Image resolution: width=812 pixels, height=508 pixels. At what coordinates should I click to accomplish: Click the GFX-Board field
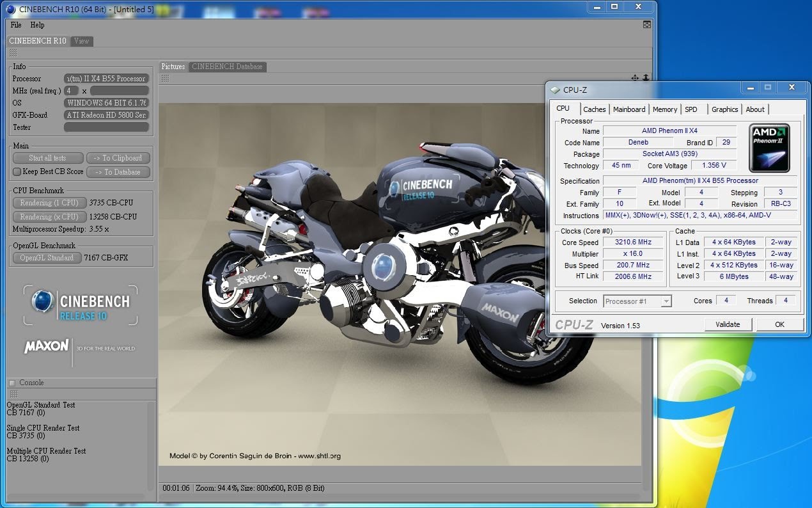click(106, 115)
